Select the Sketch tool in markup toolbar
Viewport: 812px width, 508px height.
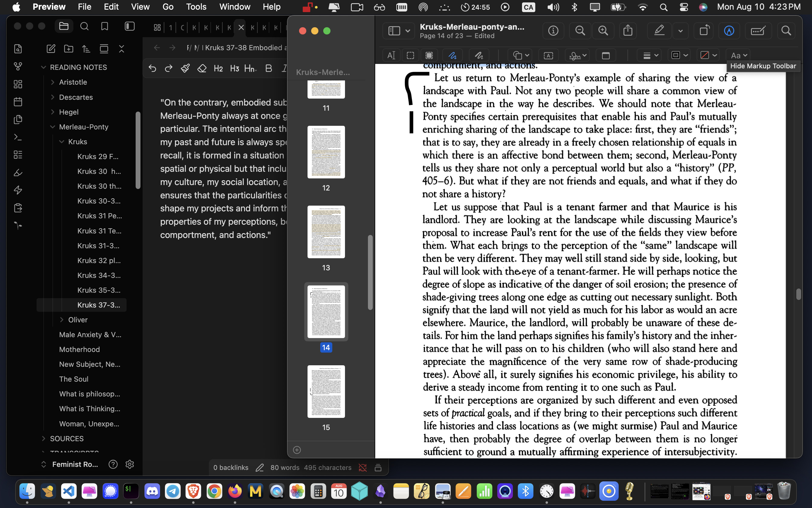(452, 55)
